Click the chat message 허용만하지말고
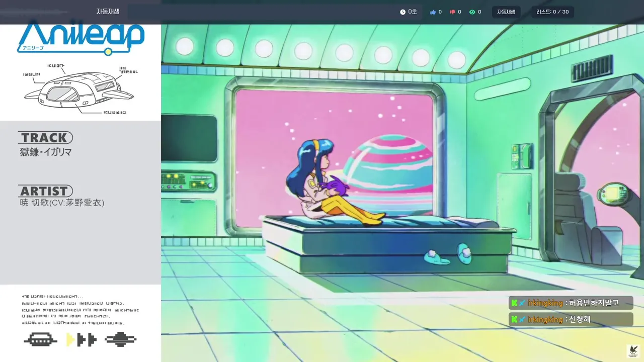The image size is (644, 362). click(594, 303)
